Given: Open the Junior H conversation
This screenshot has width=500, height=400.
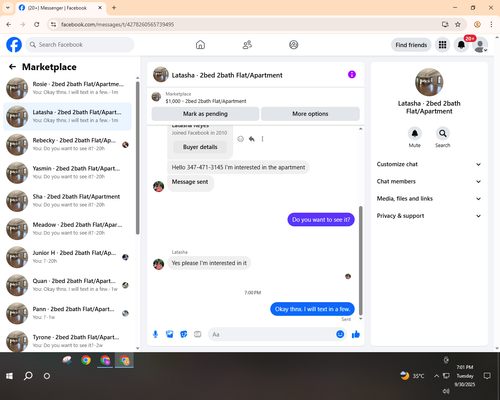Looking at the screenshot, I should click(x=67, y=257).
